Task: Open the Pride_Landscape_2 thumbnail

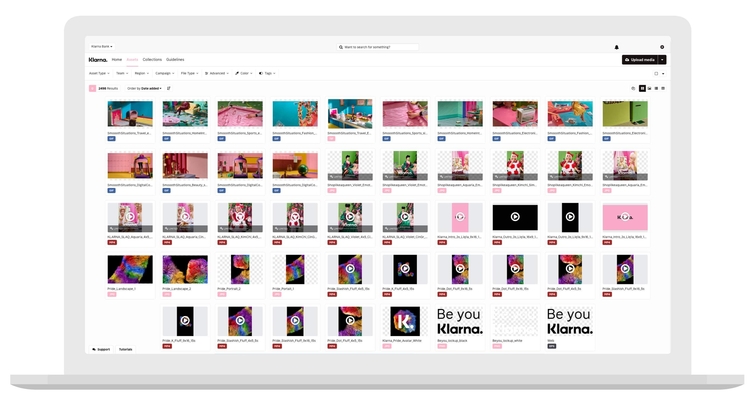Action: (x=185, y=269)
